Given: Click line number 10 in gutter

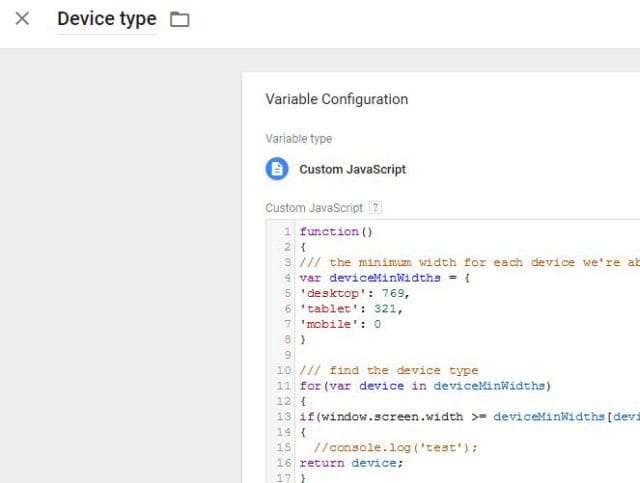Looking at the screenshot, I should point(284,370).
